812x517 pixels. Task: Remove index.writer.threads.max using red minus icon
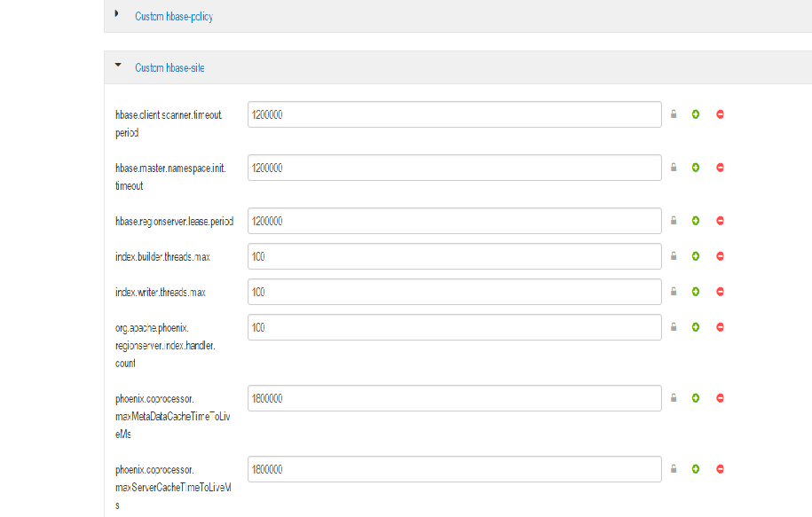(x=720, y=292)
